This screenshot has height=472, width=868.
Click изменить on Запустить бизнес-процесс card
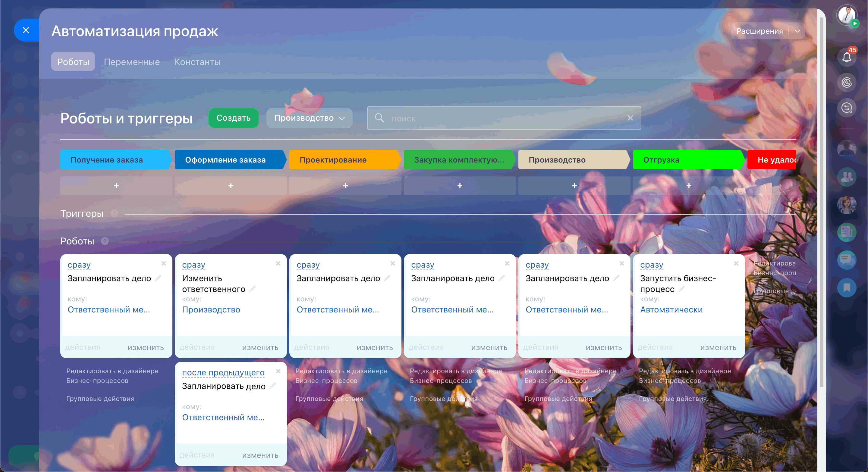718,347
